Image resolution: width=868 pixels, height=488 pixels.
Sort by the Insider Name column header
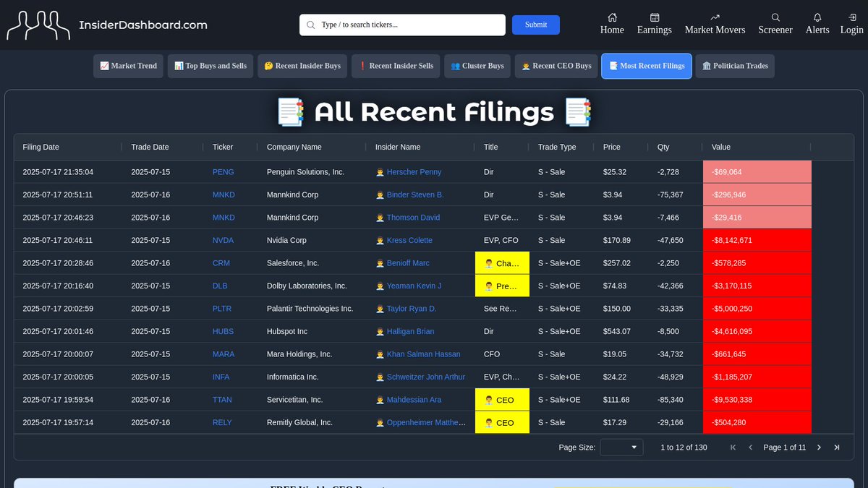coord(398,147)
